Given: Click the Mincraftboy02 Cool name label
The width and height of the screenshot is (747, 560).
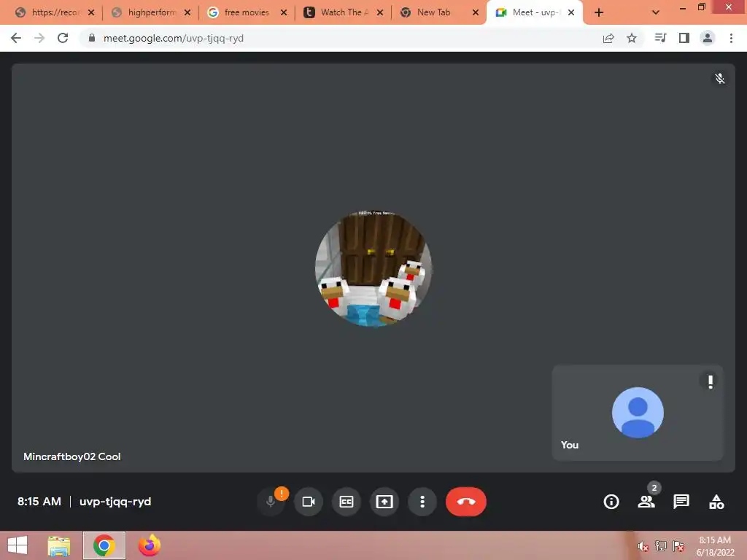Looking at the screenshot, I should pos(72,456).
